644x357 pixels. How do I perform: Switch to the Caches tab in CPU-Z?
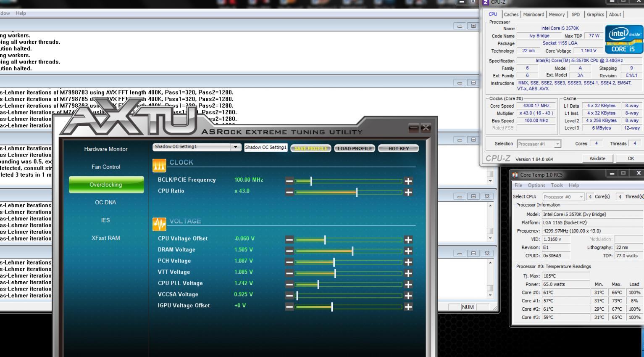(x=511, y=14)
